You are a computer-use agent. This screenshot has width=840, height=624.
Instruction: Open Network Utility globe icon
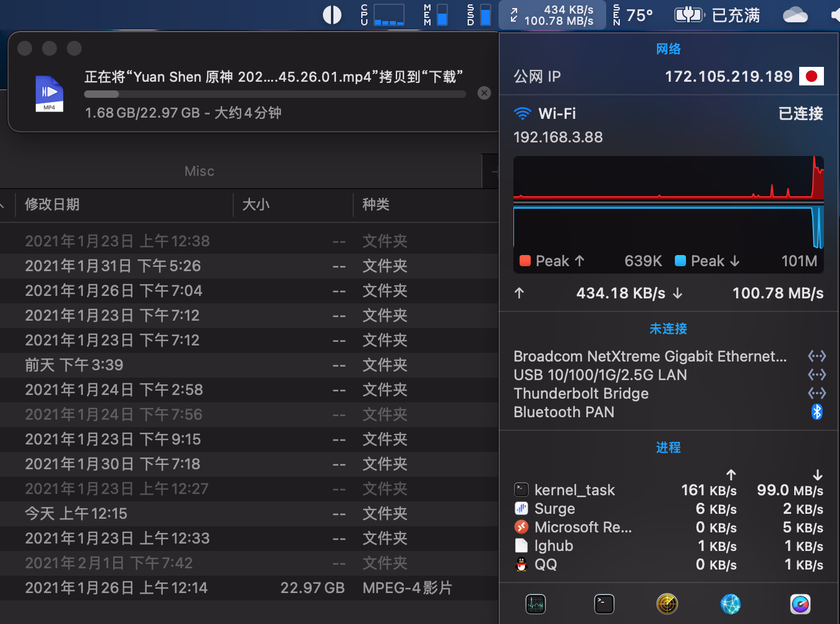pyautogui.click(x=731, y=604)
